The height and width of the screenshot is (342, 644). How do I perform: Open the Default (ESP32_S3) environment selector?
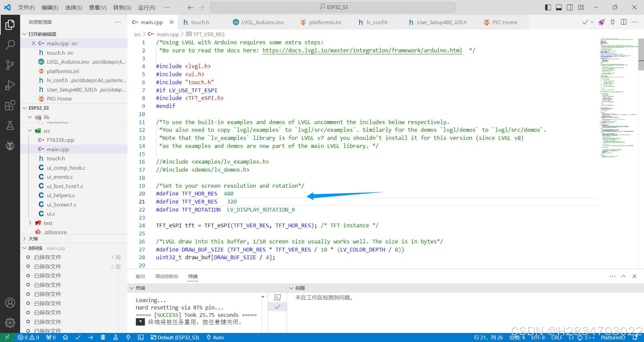(x=175, y=337)
